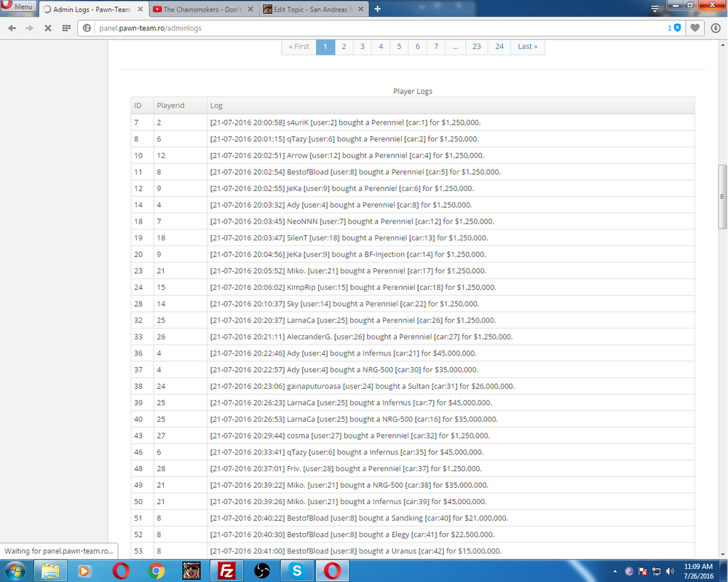Open the Opera Menu button
This screenshot has width=728, height=582.
click(19, 6)
